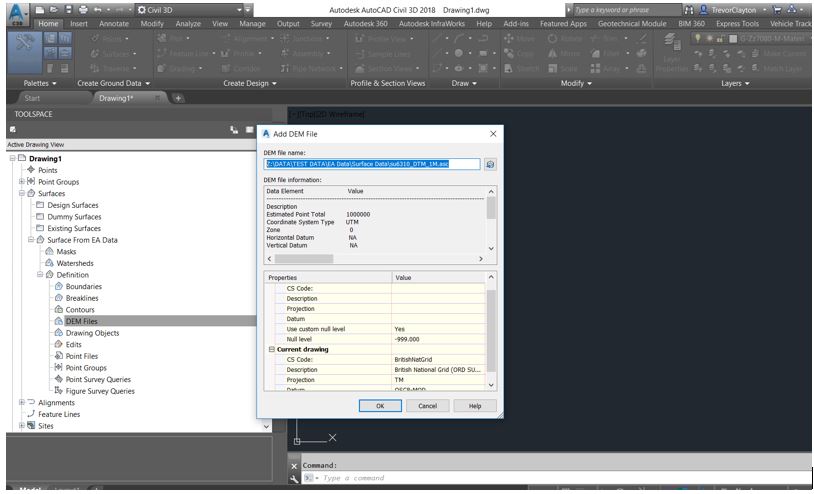
Task: Close the Add DEM File dialog
Action: click(493, 134)
